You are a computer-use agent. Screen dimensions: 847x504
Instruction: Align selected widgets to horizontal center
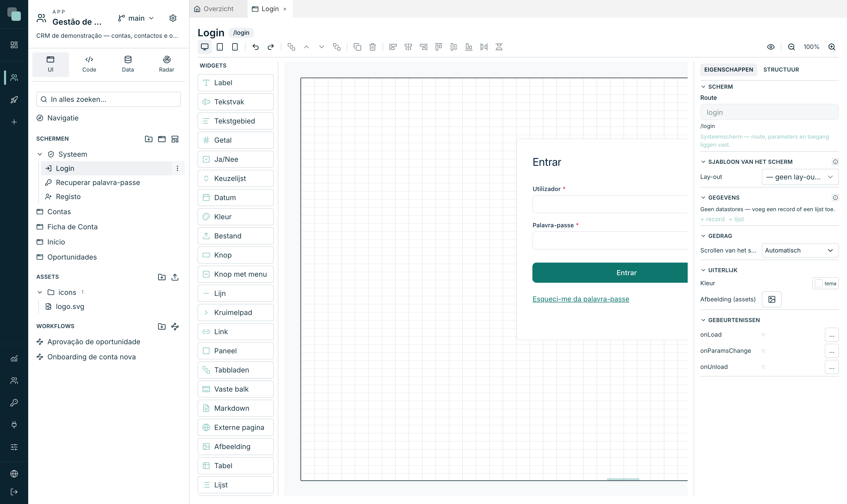[x=408, y=47]
